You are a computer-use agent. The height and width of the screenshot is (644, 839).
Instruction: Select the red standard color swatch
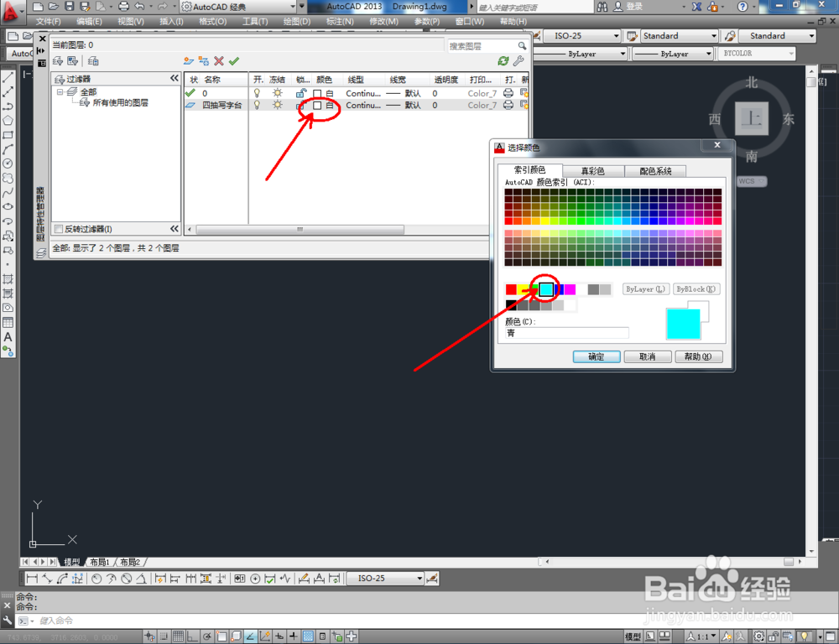tap(511, 289)
